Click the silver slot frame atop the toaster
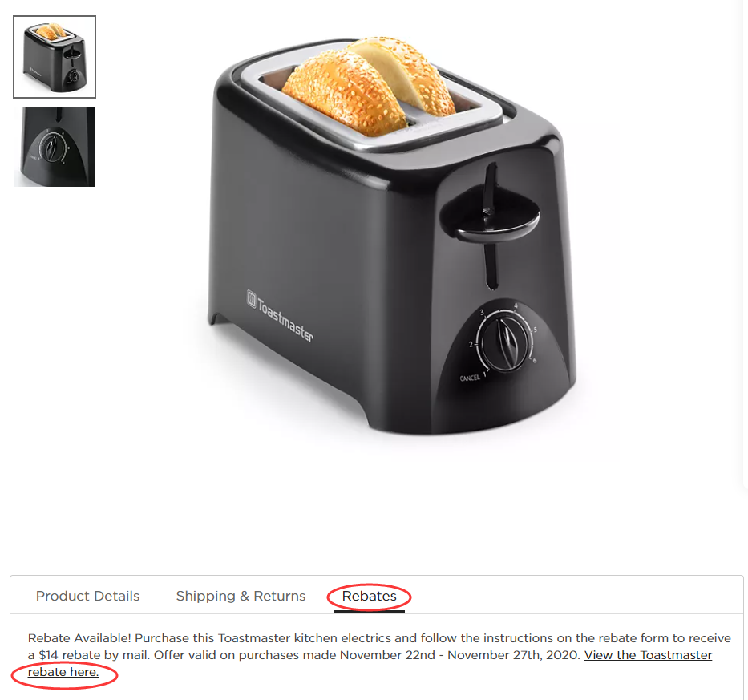This screenshot has width=748, height=700. [x=372, y=99]
